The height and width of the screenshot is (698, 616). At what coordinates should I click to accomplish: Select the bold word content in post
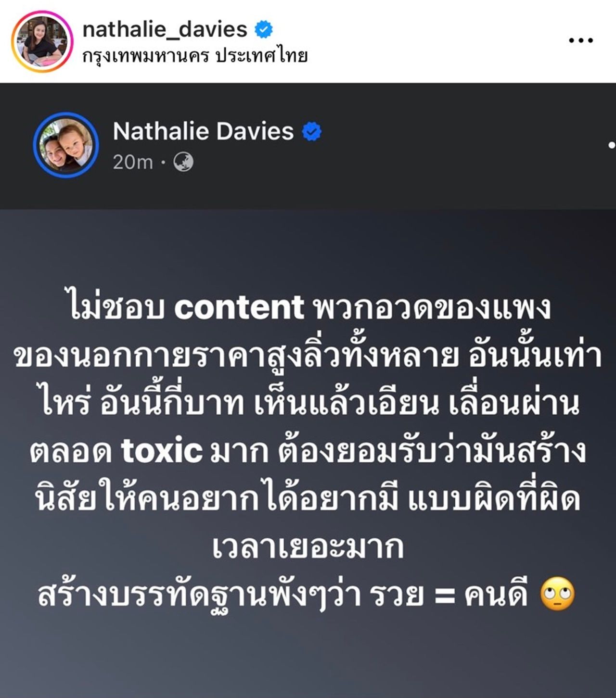click(239, 308)
